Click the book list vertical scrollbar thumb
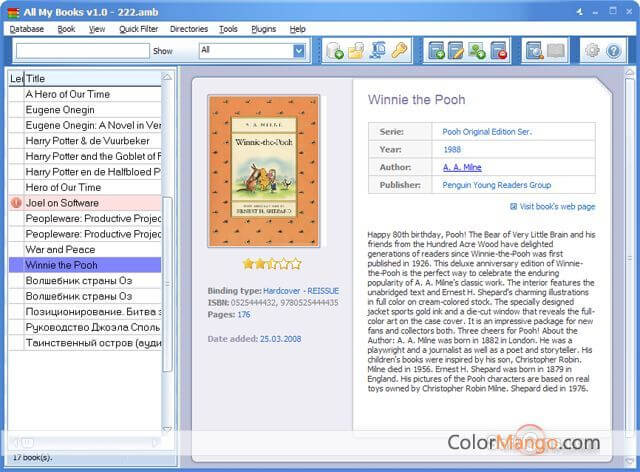The height and width of the screenshot is (472, 640). pyautogui.click(x=167, y=284)
